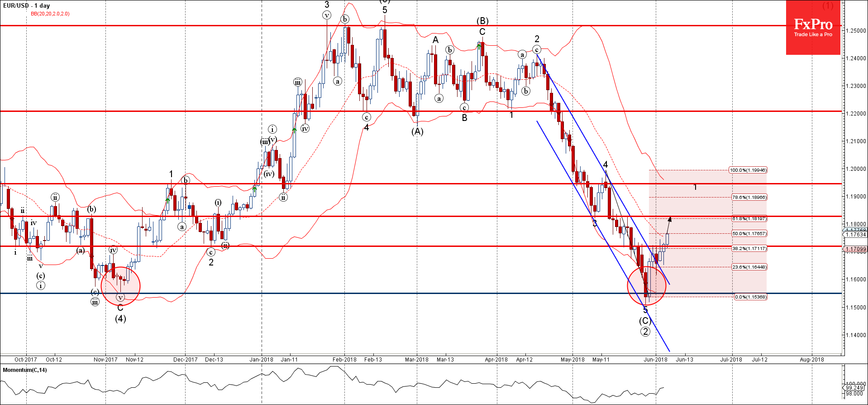Click the (A) wave label near Mar-2018
The image size is (868, 405).
click(417, 131)
